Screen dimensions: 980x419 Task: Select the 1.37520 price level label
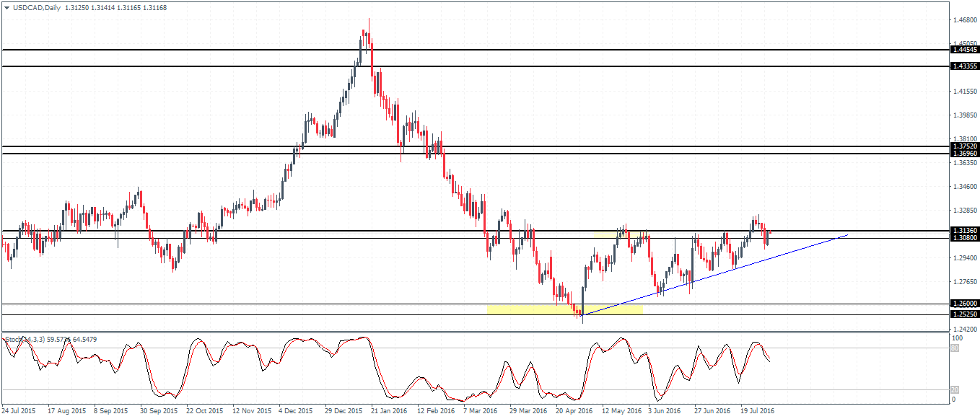[x=964, y=146]
